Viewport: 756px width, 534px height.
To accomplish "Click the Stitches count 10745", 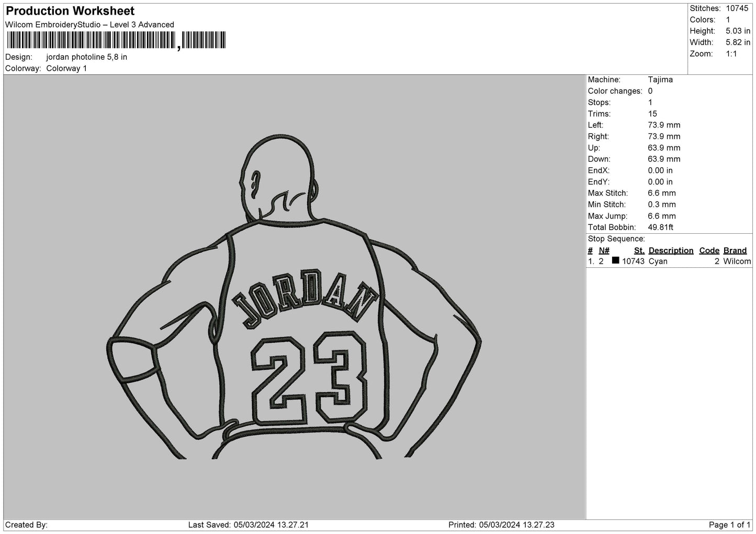I will point(737,8).
